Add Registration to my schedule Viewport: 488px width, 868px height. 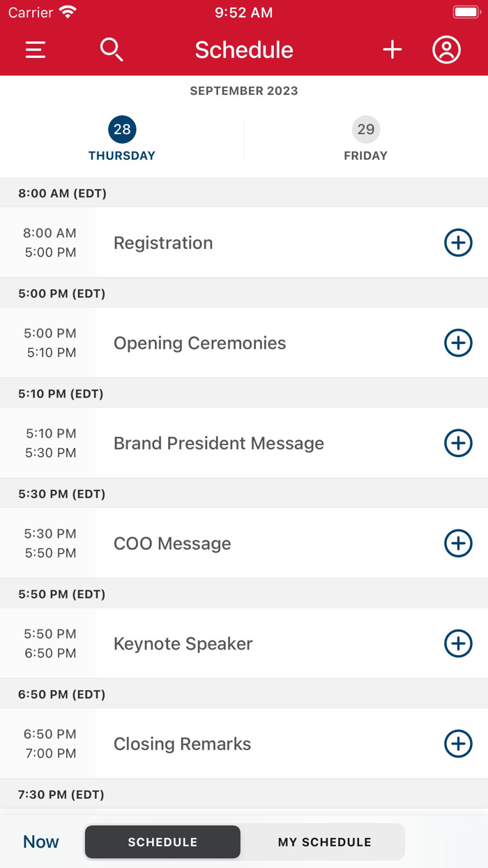(x=458, y=243)
